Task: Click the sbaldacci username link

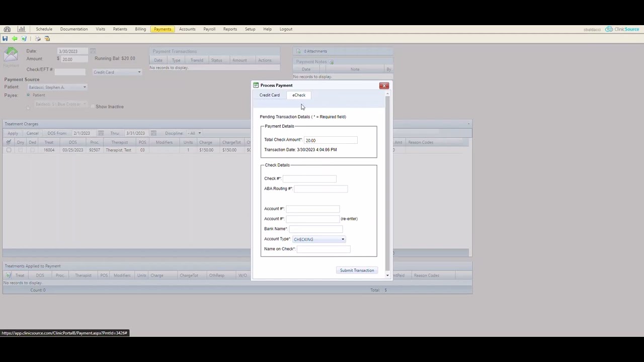Action: (x=592, y=30)
